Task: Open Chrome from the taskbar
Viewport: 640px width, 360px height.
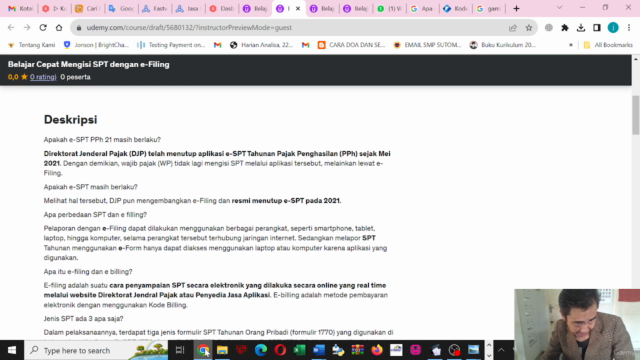Action: click(203, 350)
